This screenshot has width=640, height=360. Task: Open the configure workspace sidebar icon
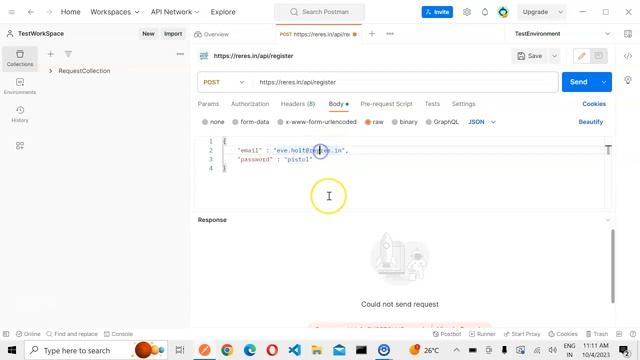(20, 146)
